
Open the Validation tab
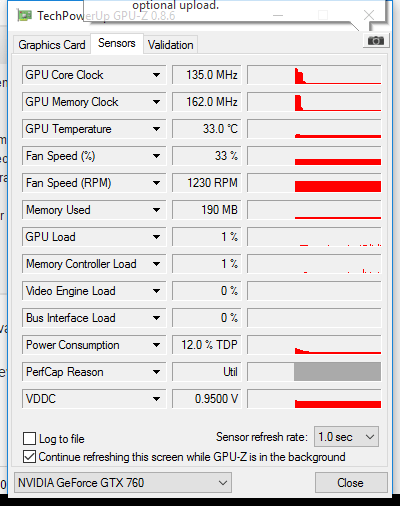(171, 45)
